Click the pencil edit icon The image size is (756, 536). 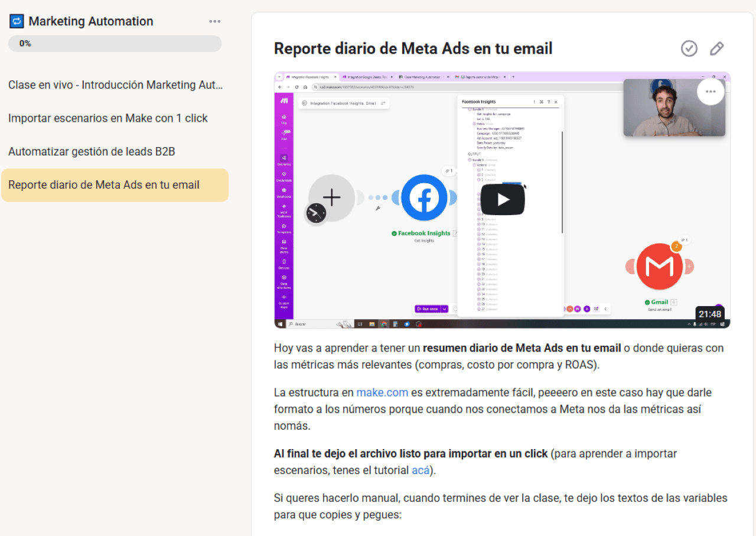point(716,48)
